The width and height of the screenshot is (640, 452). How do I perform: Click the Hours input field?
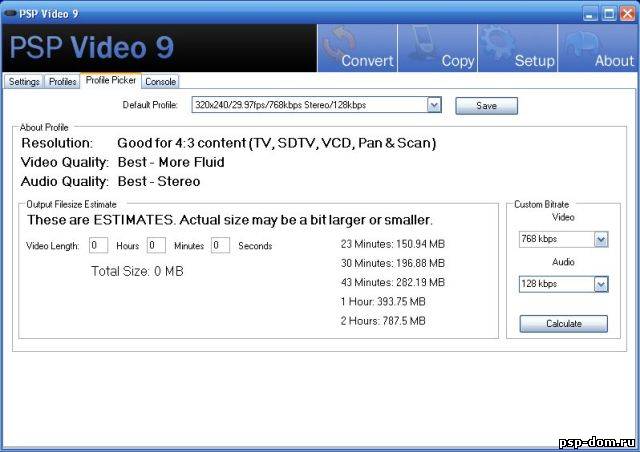click(x=98, y=245)
